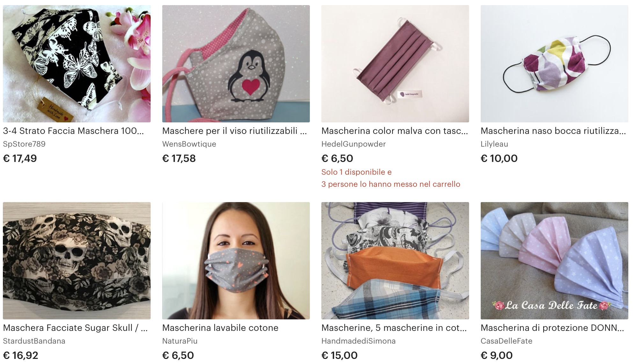Viewport: 635px width, 364px height.
Task: Open 'Mascherina di protezione DONN' title
Action: [x=552, y=328]
